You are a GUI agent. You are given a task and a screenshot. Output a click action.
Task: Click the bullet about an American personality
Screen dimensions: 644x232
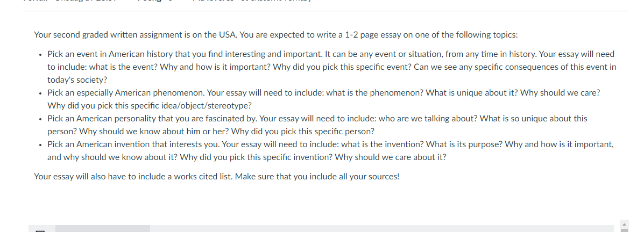(x=317, y=125)
